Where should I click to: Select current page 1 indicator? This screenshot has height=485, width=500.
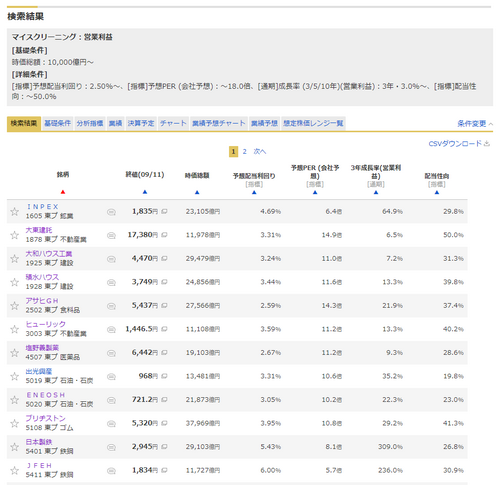tap(233, 152)
